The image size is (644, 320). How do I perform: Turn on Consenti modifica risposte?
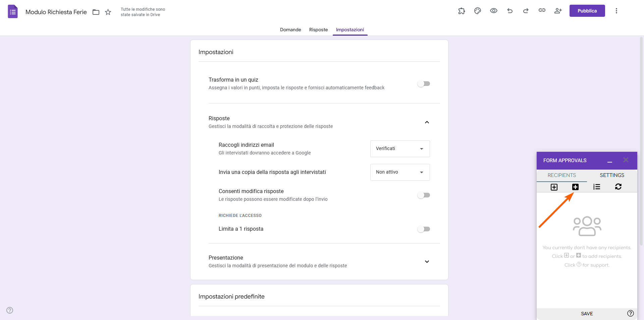click(x=424, y=195)
